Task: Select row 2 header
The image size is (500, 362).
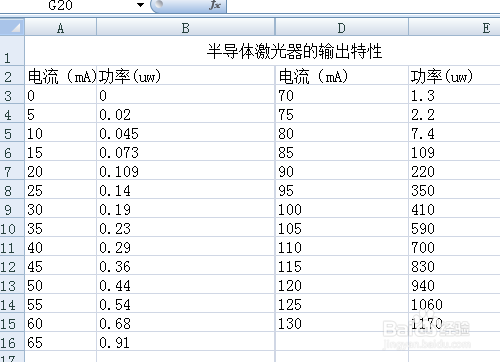Action: tap(12, 75)
